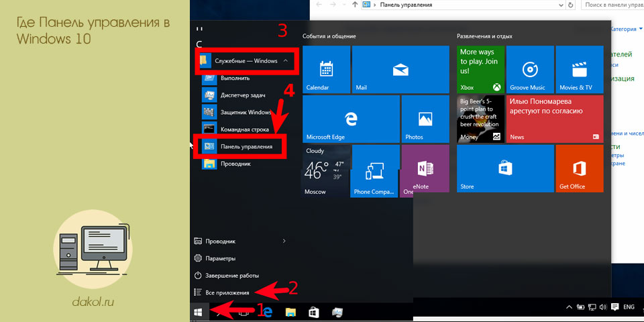Open the Категория view dropdown

627,29
